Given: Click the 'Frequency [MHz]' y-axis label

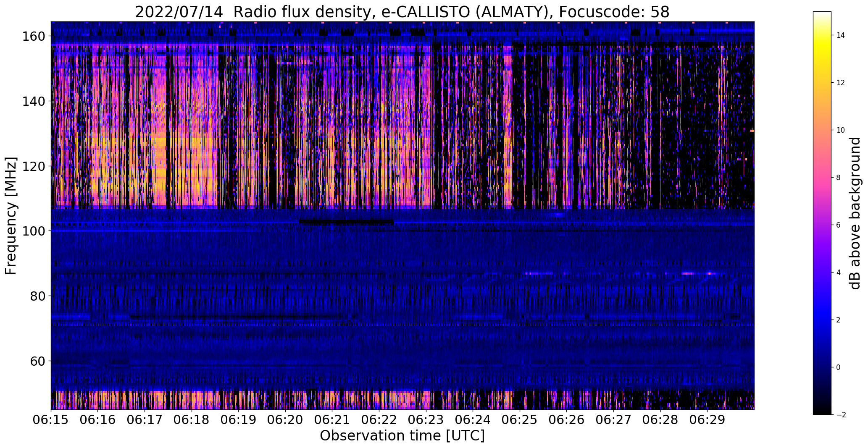Looking at the screenshot, I should coord(11,216).
